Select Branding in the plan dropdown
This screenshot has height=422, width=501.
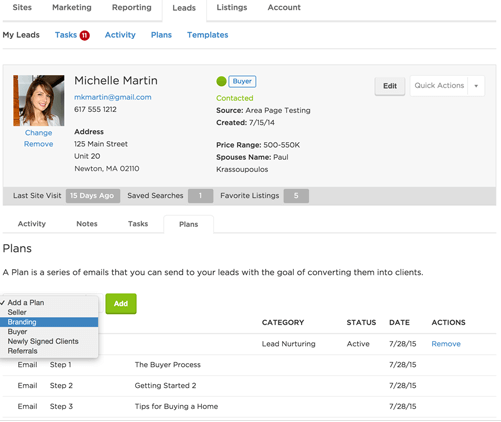[x=49, y=322]
